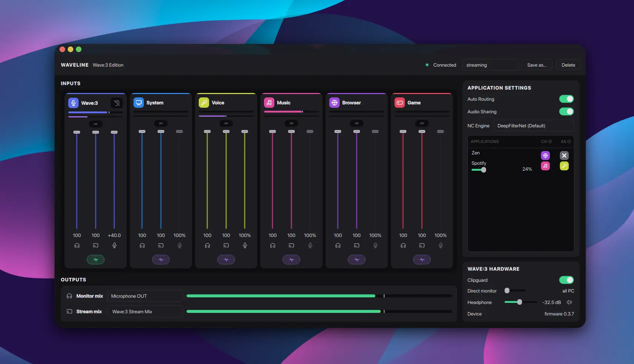Click the Stream mix output level bar
Screen dimensions: 634x364
click(x=319, y=311)
